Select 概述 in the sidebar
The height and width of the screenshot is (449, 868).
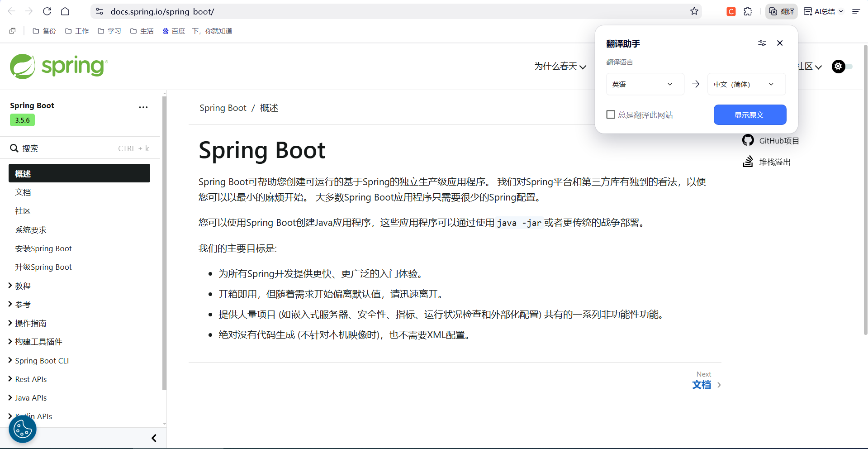[x=79, y=173]
